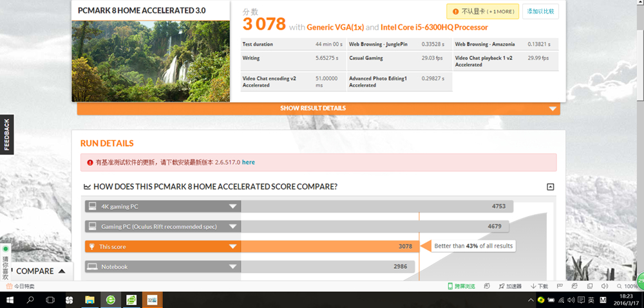This screenshot has height=308, width=644.
Task: Open Windows Start menu
Action: point(10,300)
